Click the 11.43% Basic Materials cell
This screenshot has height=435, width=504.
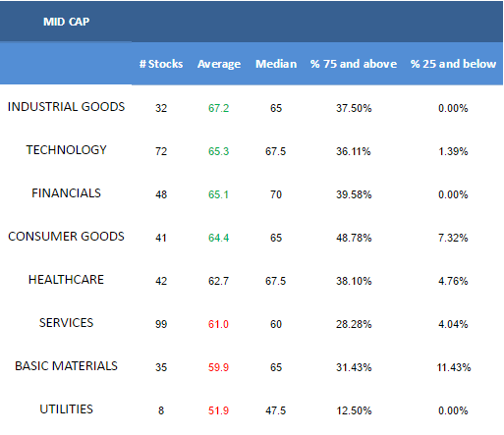point(454,367)
